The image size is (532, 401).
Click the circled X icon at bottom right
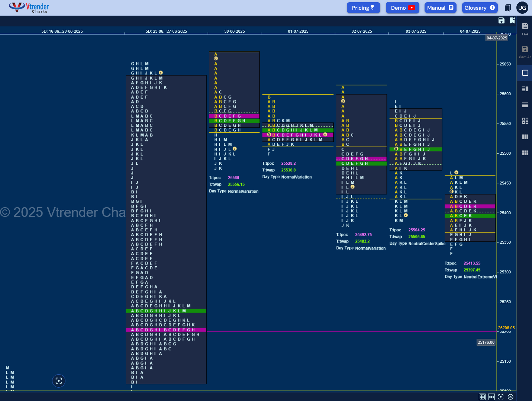pyautogui.click(x=510, y=397)
